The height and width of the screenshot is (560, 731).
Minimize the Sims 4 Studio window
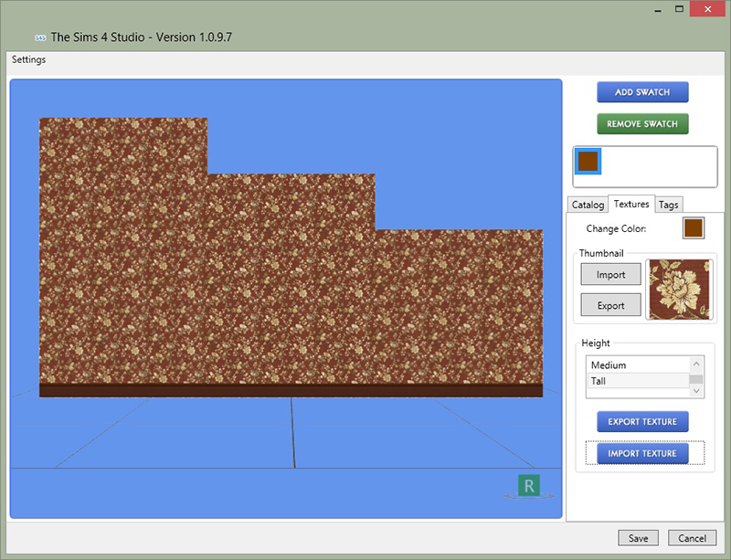(659, 9)
